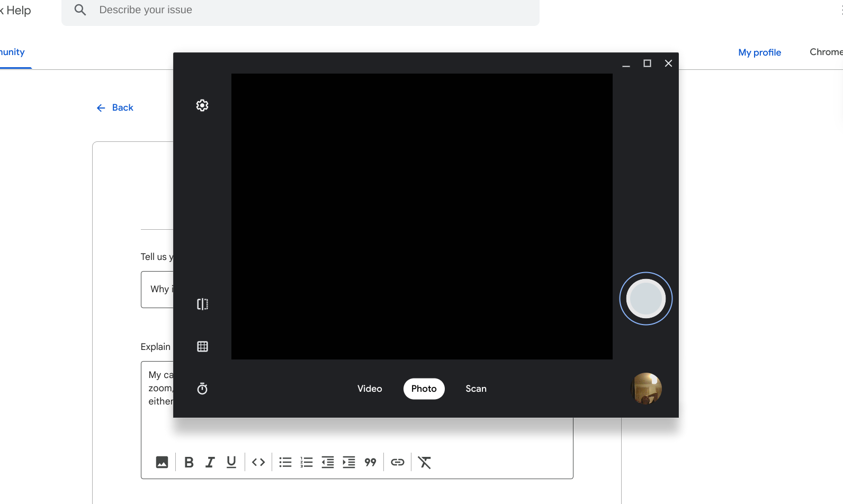Take photo with the shutter button

tap(646, 299)
